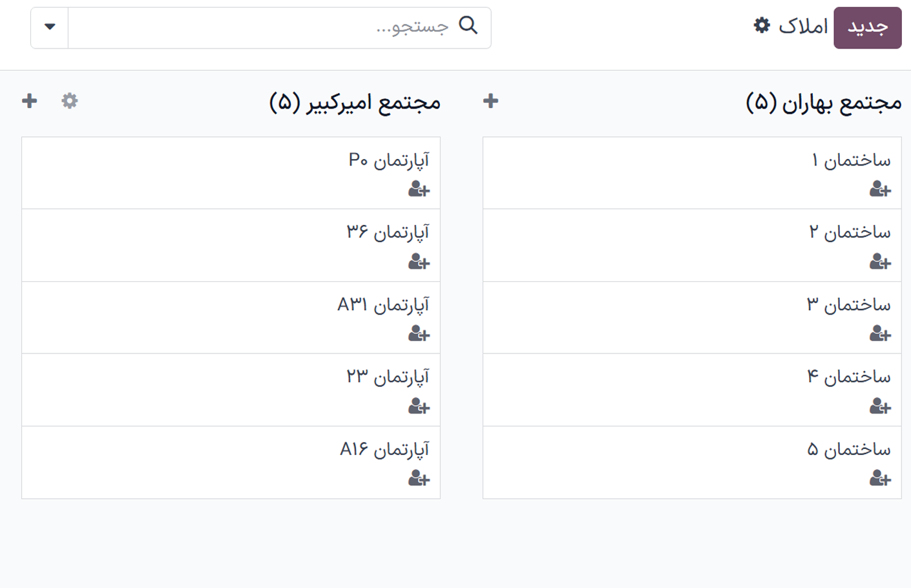Image resolution: width=911 pixels, height=588 pixels.
Task: Click inside the جستجو search field
Action: pos(291,27)
